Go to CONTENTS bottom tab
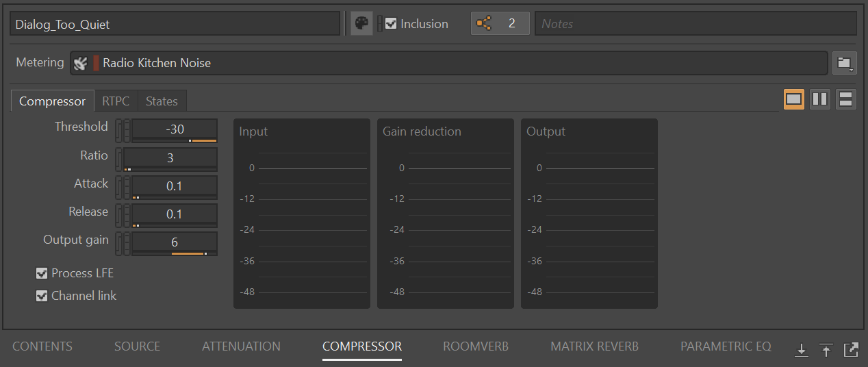868x367 pixels. [x=42, y=346]
